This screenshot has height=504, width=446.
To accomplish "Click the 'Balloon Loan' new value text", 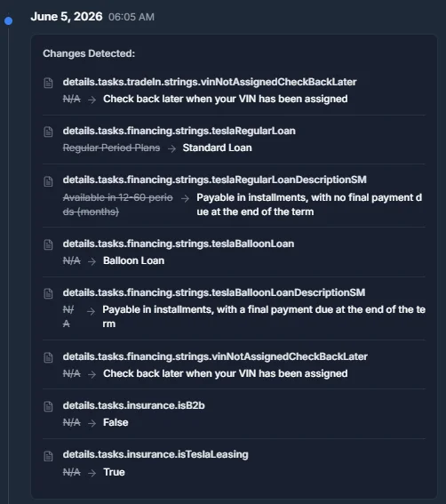I will pos(133,260).
